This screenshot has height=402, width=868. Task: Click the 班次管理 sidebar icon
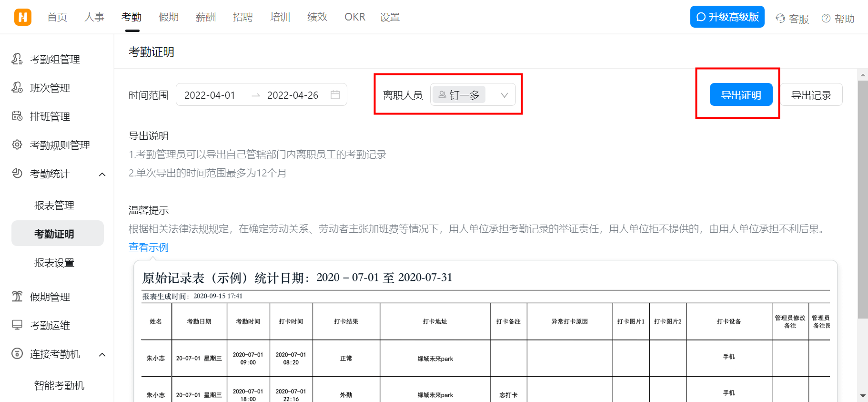coord(17,88)
